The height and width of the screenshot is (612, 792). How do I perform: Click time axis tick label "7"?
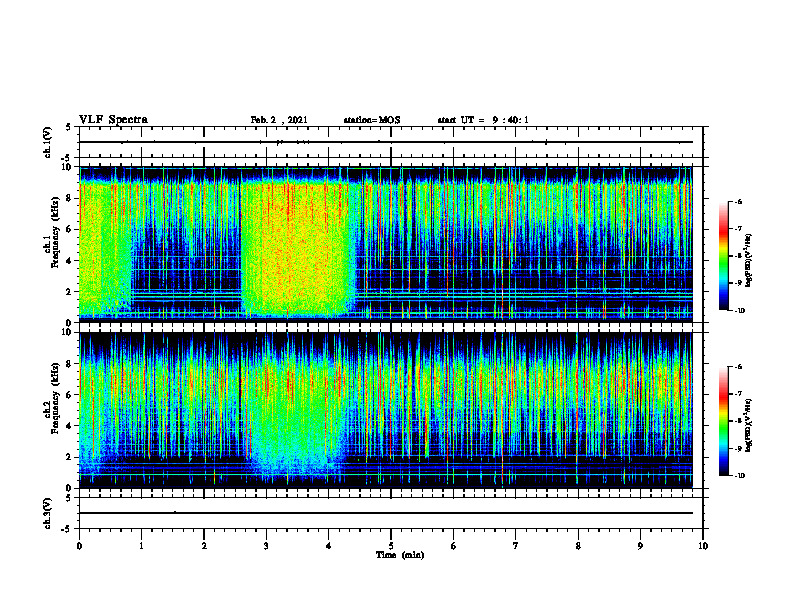pos(516,546)
